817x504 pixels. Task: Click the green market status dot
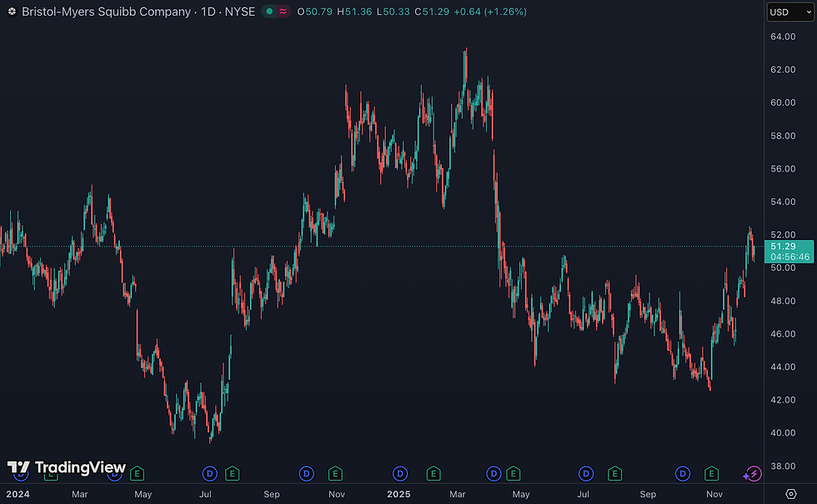click(269, 12)
